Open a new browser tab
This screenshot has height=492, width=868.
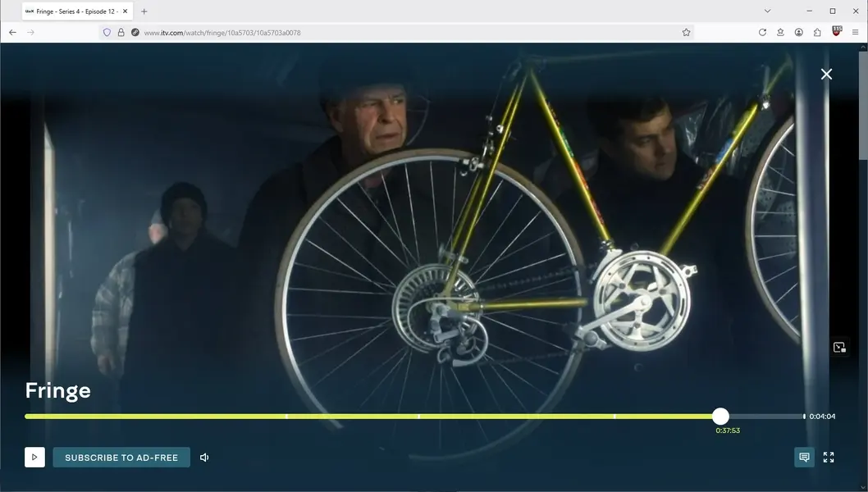144,11
